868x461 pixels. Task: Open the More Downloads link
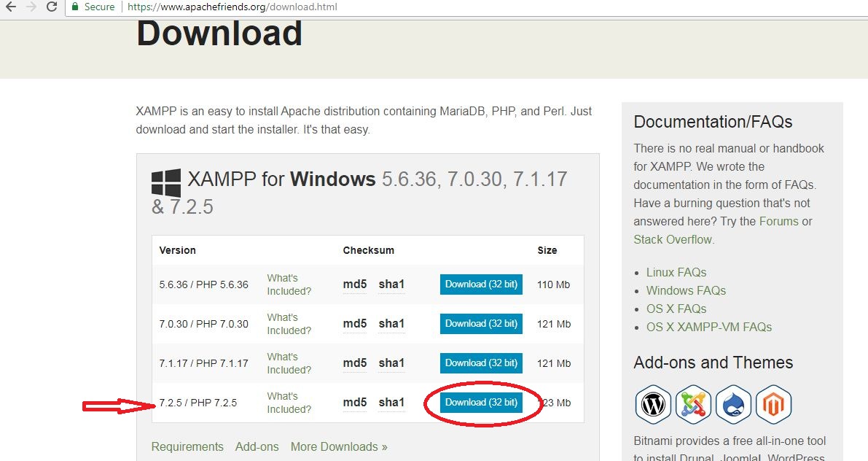(339, 446)
